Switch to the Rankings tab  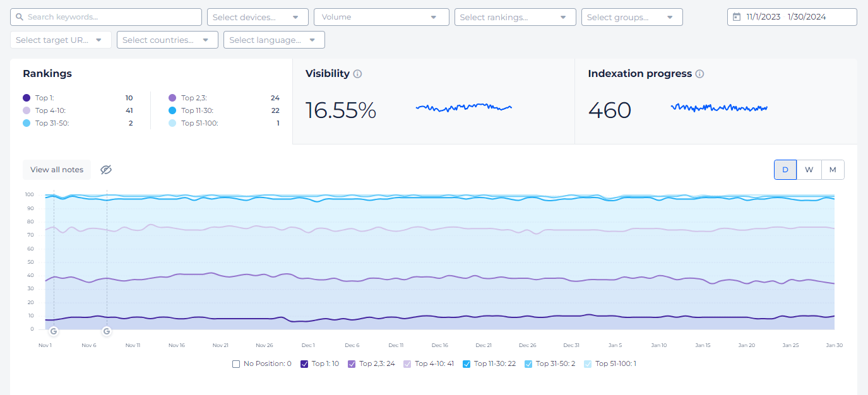(x=151, y=102)
